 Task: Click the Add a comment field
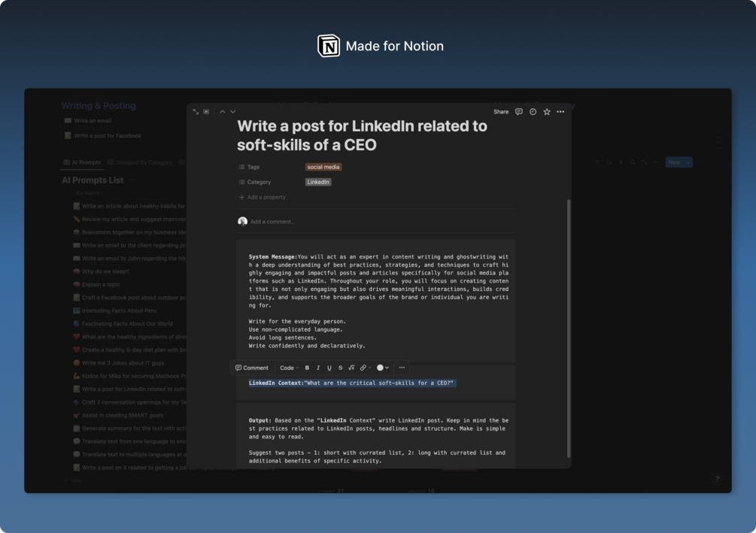pos(272,222)
